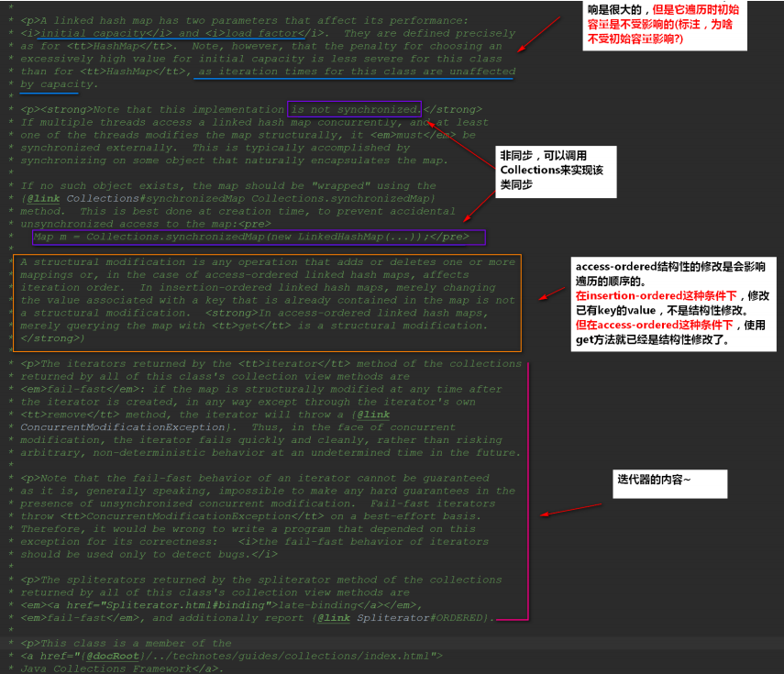The image size is (784, 674).
Task: Select the underlined "load factor" text
Action: tap(261, 34)
